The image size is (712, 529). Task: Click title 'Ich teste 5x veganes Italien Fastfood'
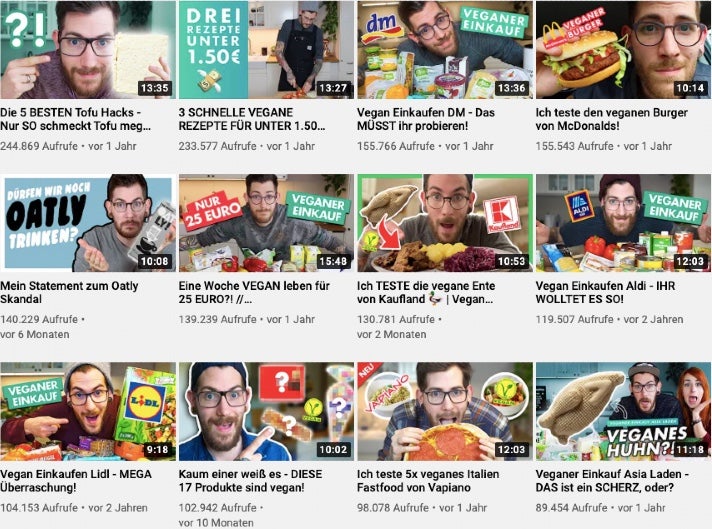click(x=428, y=481)
